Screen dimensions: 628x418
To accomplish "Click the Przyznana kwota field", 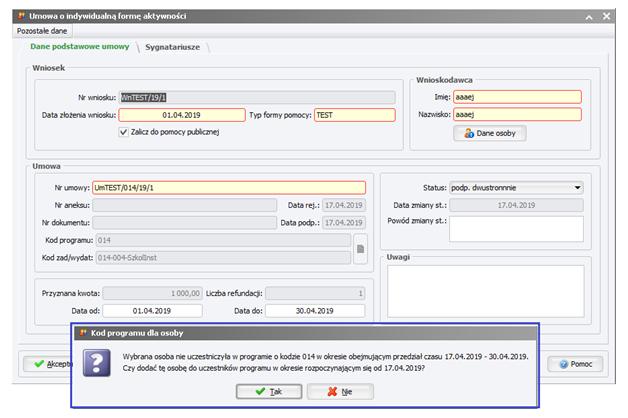I will pos(152,293).
